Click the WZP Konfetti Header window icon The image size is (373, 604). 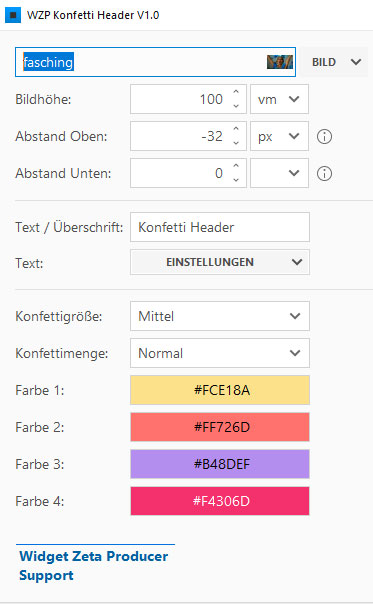[13, 15]
